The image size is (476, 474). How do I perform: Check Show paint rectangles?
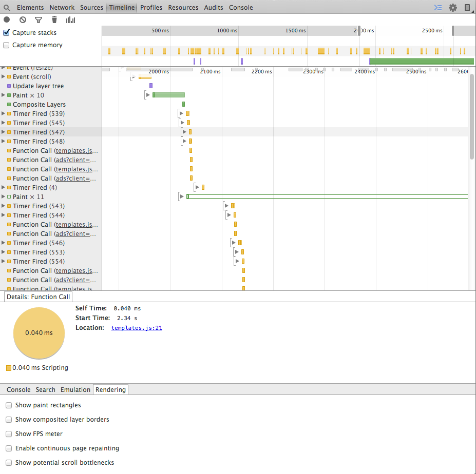[x=9, y=405]
